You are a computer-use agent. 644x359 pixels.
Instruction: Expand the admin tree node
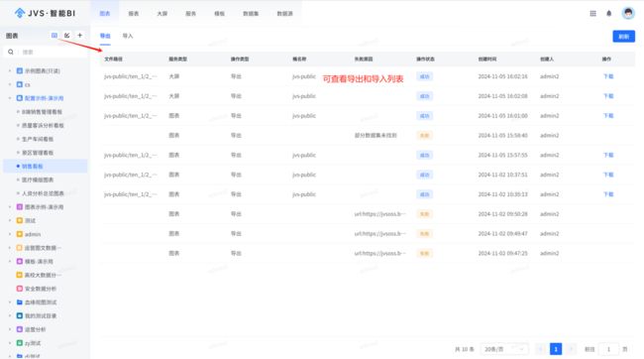pyautogui.click(x=10, y=234)
